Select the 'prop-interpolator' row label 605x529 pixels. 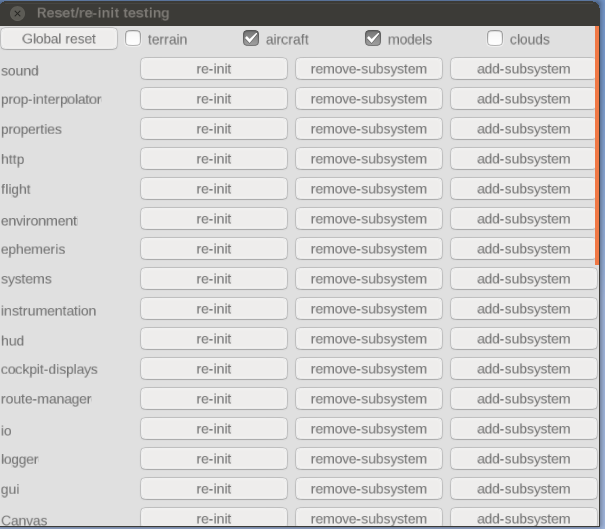tap(51, 100)
